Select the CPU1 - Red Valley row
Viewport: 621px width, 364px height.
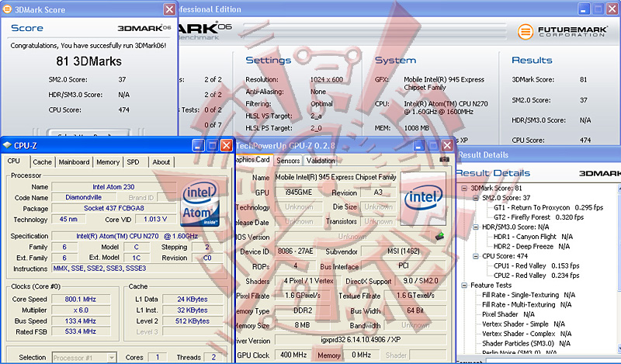(536, 265)
